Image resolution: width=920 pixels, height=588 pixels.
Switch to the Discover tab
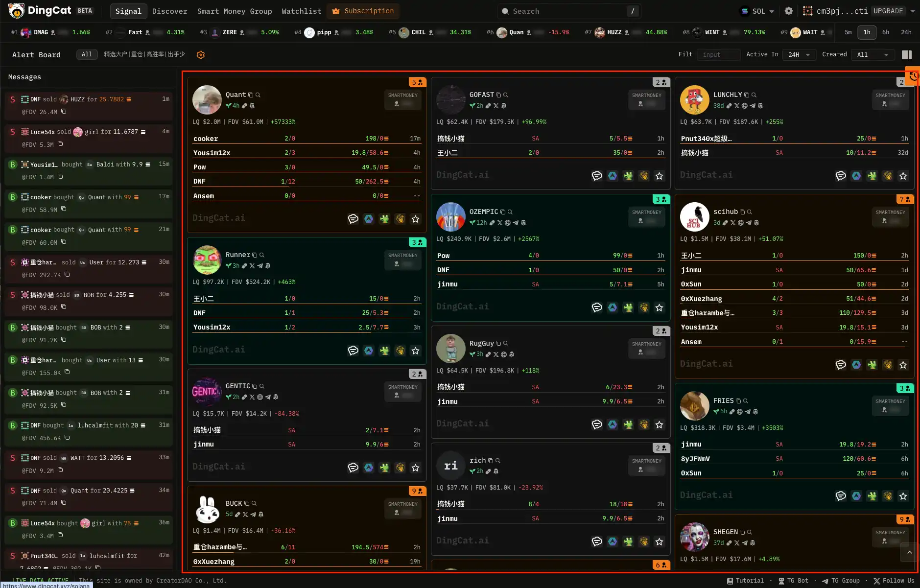(169, 11)
